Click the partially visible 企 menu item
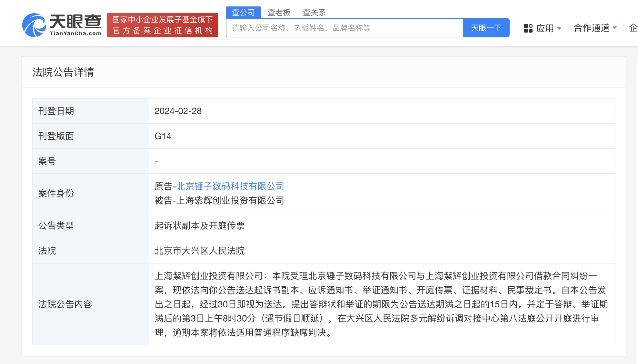The width and height of the screenshot is (638, 364). [633, 28]
